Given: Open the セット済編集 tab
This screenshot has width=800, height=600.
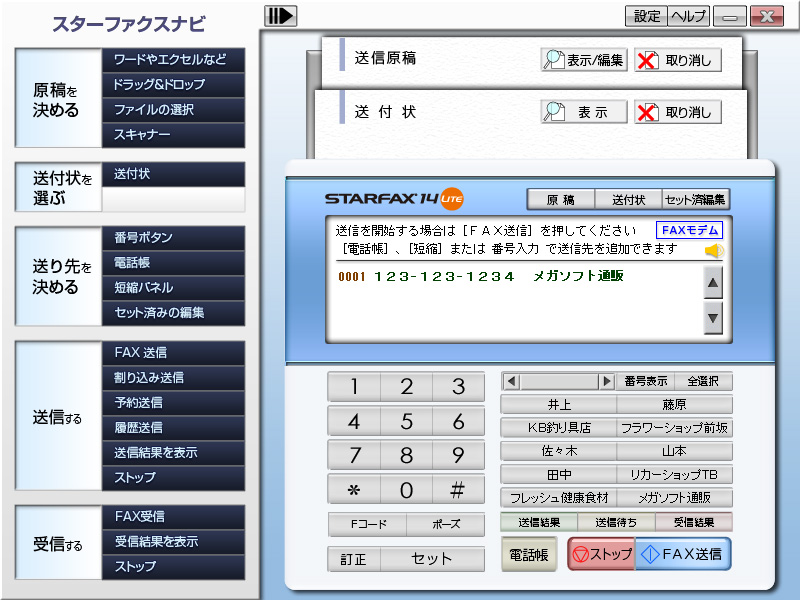Looking at the screenshot, I should (x=695, y=199).
